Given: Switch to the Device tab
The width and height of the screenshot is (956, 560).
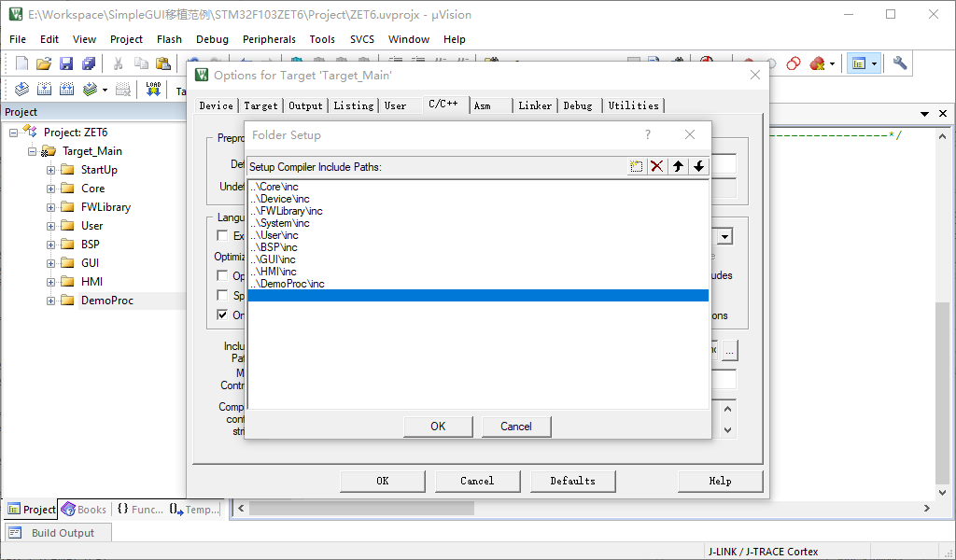Looking at the screenshot, I should click(216, 105).
